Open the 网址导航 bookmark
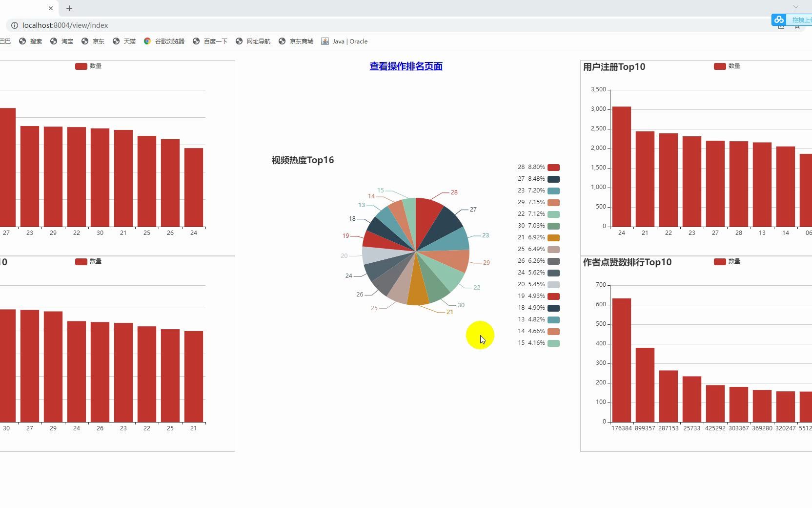 click(253, 42)
